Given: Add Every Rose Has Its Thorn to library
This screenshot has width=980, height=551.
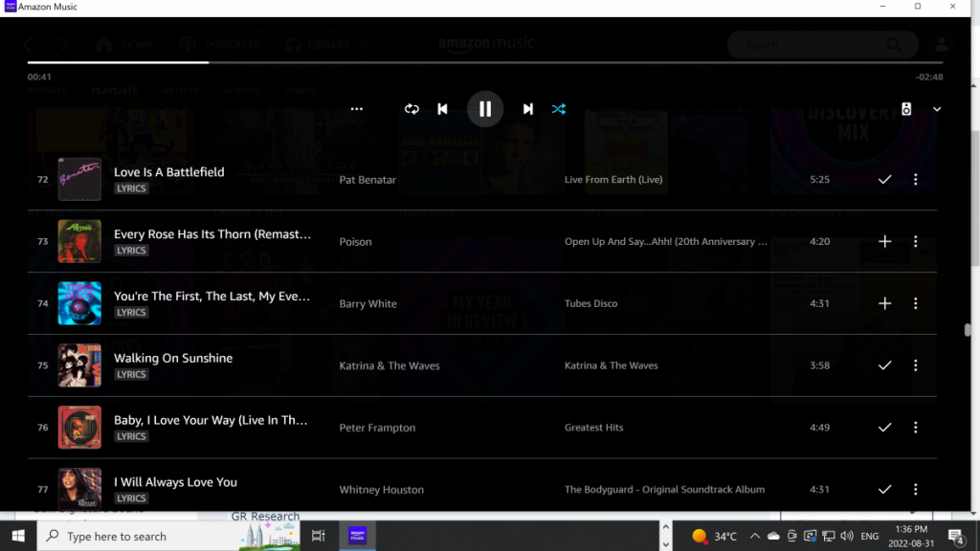Looking at the screenshot, I should coord(884,241).
